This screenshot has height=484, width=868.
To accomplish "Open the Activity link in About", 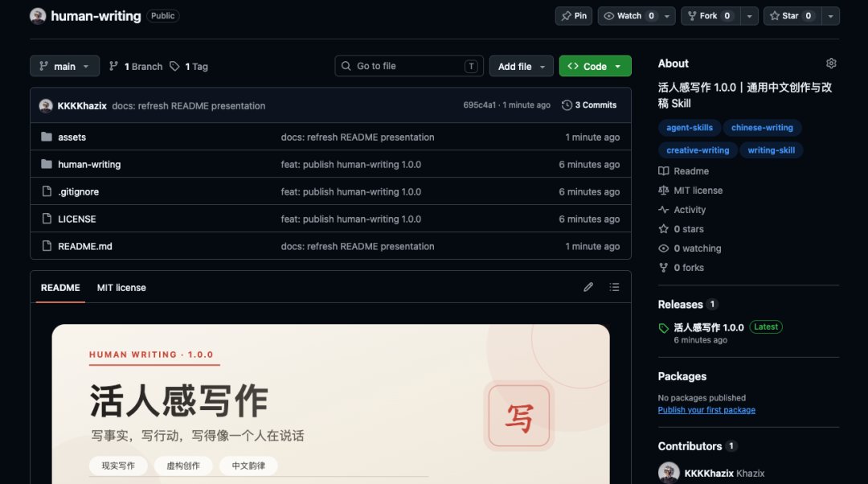I will point(682,210).
